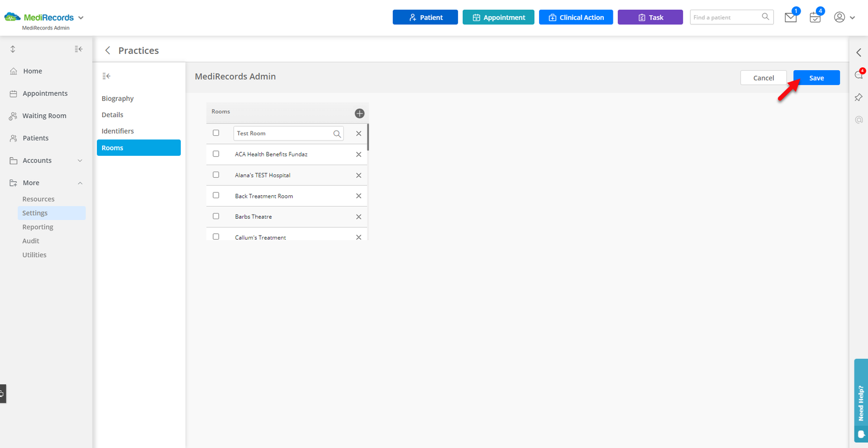This screenshot has height=448, width=868.
Task: Open Resources under More
Action: click(39, 199)
